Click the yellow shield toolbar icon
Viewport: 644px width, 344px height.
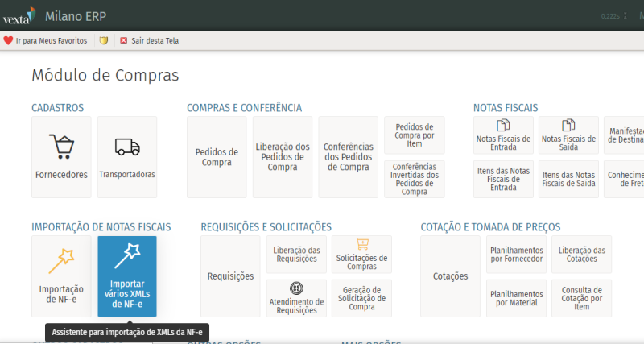(103, 40)
